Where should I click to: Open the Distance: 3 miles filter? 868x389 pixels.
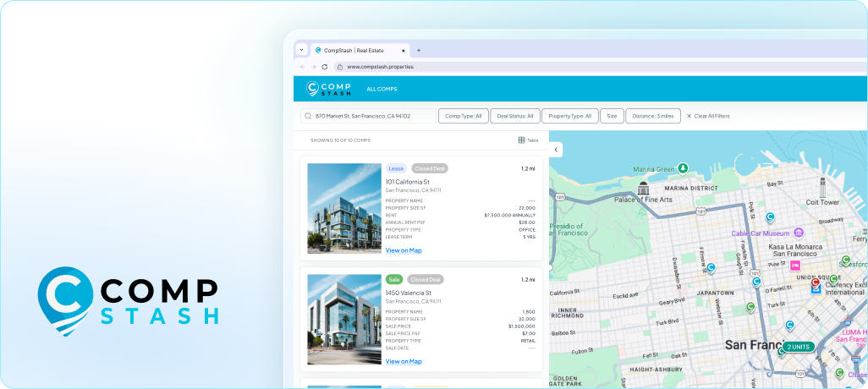click(653, 116)
